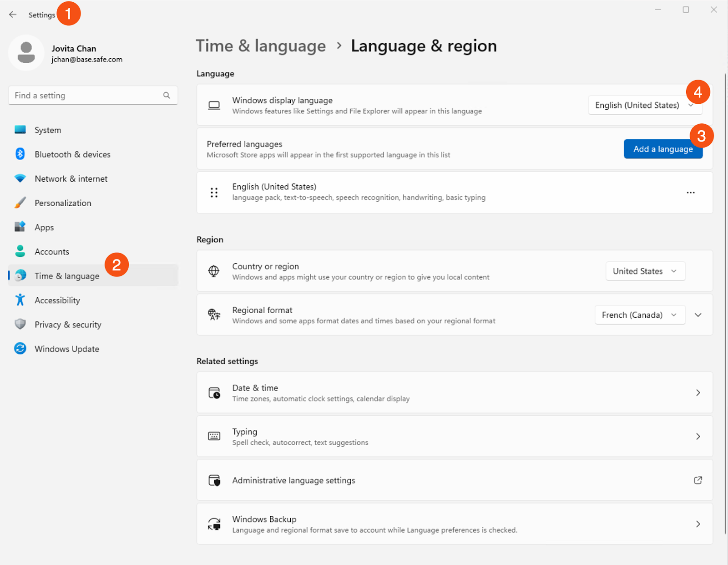728x565 pixels.
Task: Open the Windows display language dropdown
Action: point(645,105)
